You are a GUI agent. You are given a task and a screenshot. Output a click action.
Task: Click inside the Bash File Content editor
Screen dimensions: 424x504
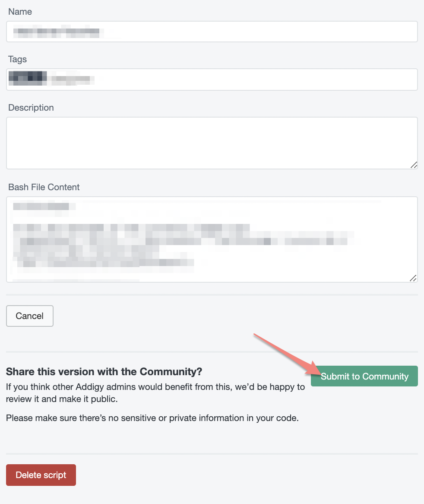212,239
